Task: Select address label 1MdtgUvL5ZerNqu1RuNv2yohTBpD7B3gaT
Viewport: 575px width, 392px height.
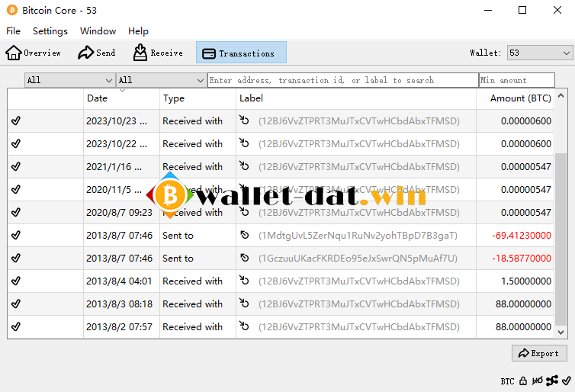Action: (358, 236)
